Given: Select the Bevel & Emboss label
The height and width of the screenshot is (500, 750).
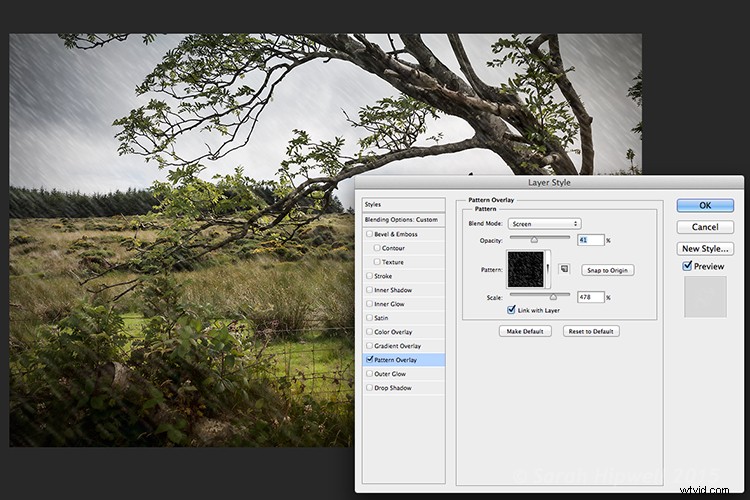Looking at the screenshot, I should pyautogui.click(x=396, y=234).
